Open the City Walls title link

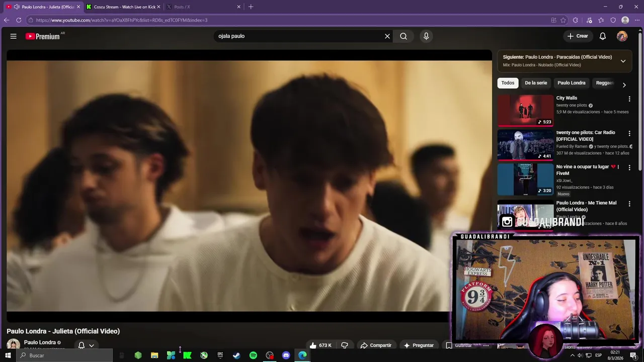[x=567, y=98]
